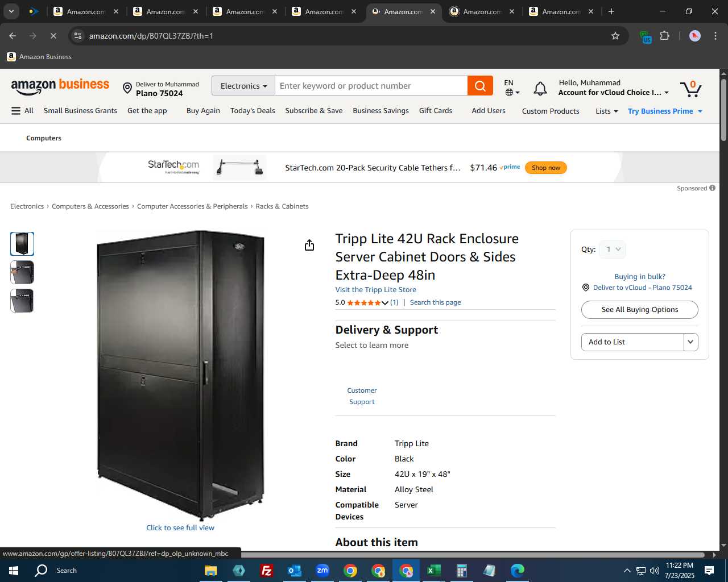Open Business Savings nav item

pyautogui.click(x=380, y=111)
